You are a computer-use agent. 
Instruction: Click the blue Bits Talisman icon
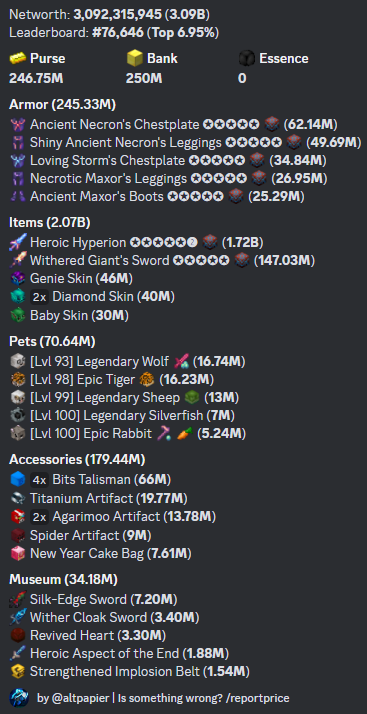coord(18,479)
